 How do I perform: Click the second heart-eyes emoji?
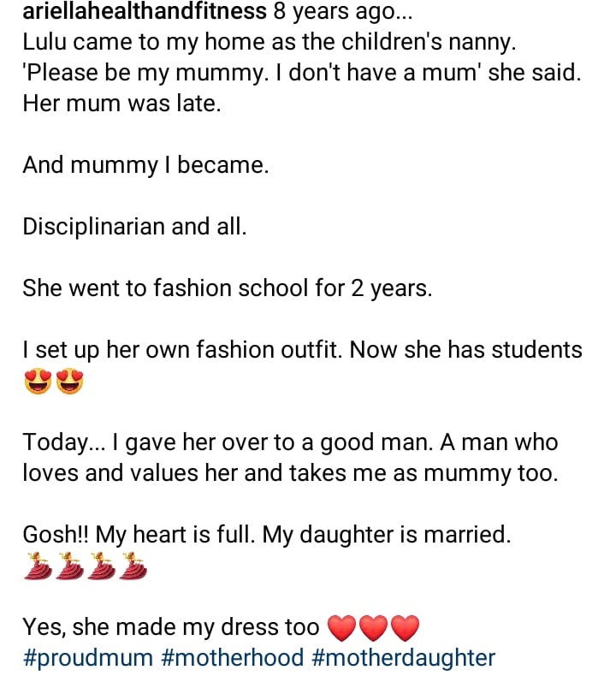70,382
